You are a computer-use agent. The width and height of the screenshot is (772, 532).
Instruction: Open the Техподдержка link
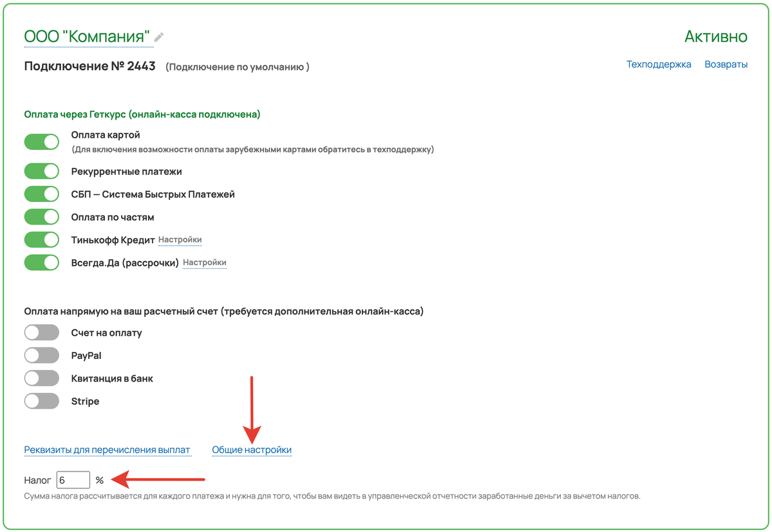658,64
